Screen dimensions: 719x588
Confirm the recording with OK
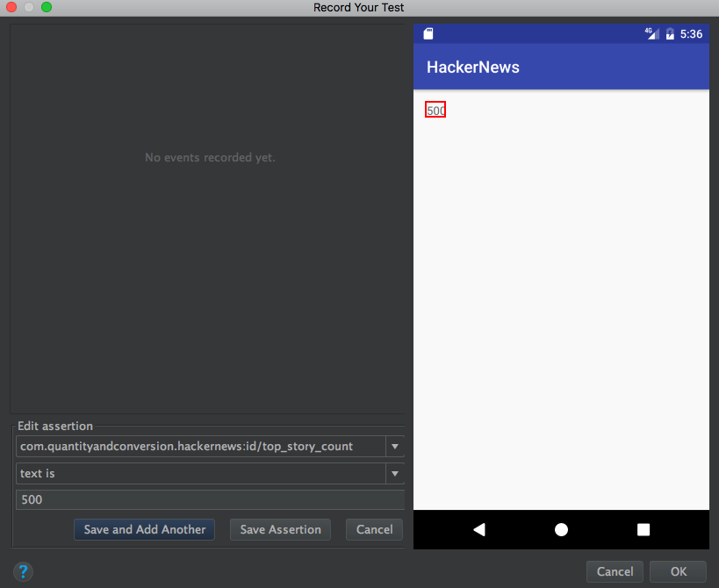coord(679,571)
